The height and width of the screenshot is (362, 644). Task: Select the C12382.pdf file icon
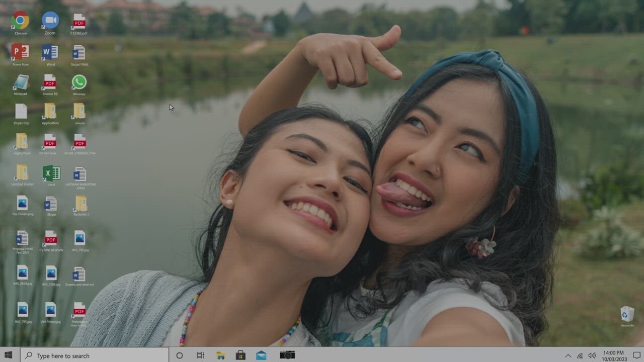[x=79, y=22]
